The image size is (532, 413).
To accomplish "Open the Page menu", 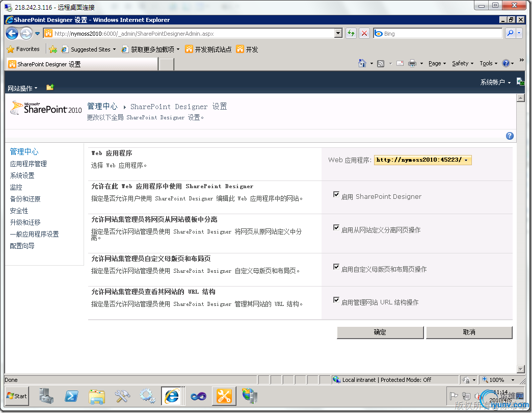I will point(437,63).
